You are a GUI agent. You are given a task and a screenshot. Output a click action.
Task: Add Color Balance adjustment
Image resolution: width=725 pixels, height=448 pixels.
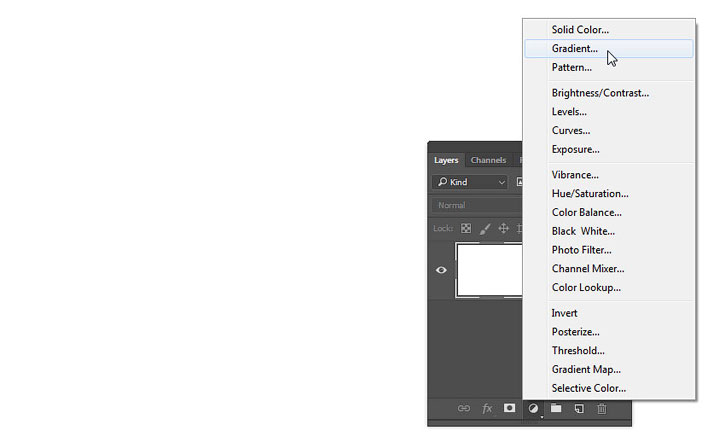pos(609,213)
